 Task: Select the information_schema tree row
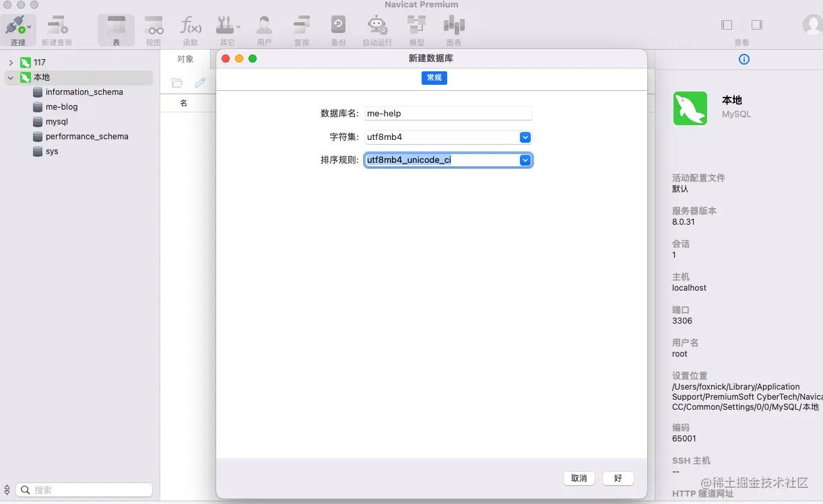point(80,92)
